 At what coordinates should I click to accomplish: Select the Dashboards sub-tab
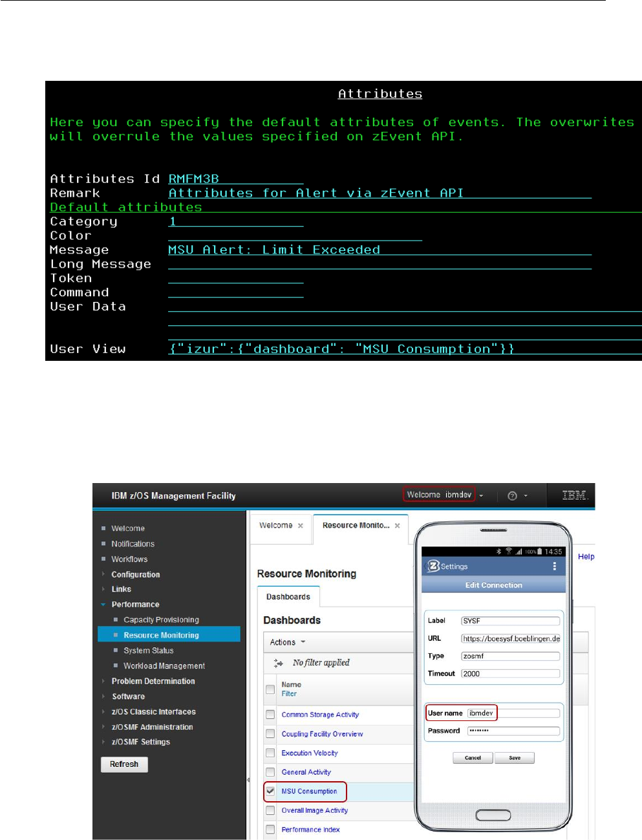click(x=288, y=597)
